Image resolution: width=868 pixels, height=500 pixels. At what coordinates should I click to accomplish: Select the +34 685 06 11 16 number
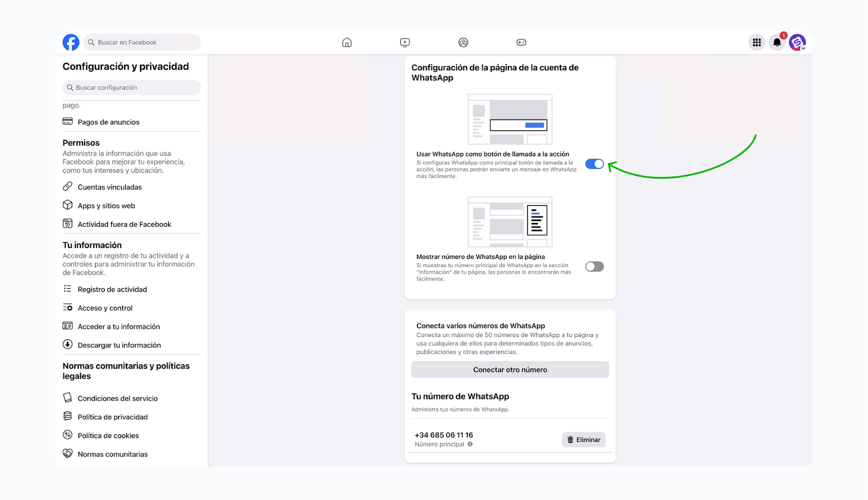tap(444, 435)
